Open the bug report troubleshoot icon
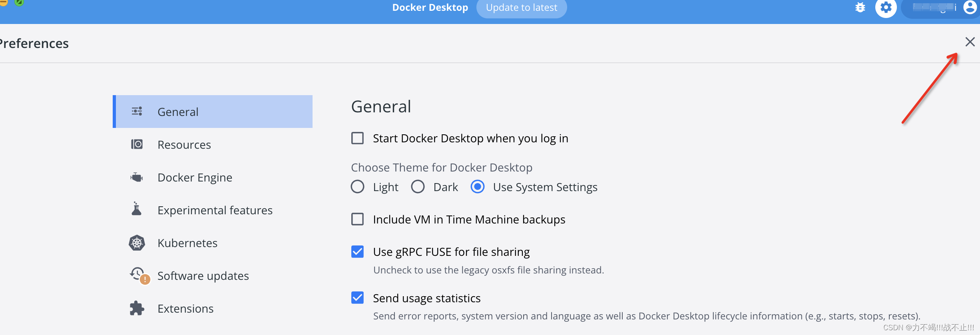 click(860, 8)
